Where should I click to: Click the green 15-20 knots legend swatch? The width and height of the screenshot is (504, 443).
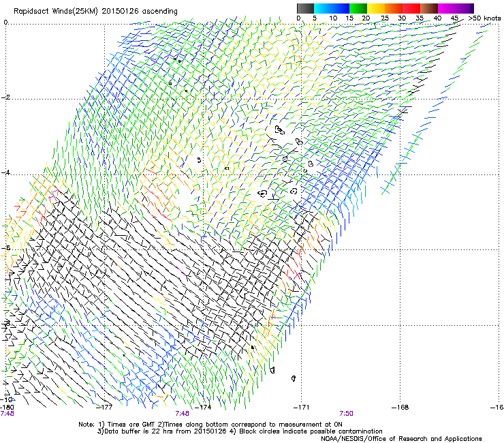[358, 8]
